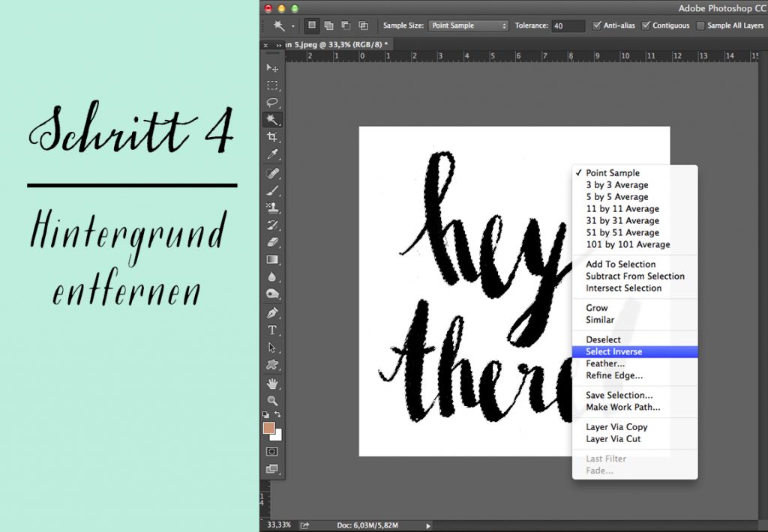Select the Lasso tool

click(273, 103)
